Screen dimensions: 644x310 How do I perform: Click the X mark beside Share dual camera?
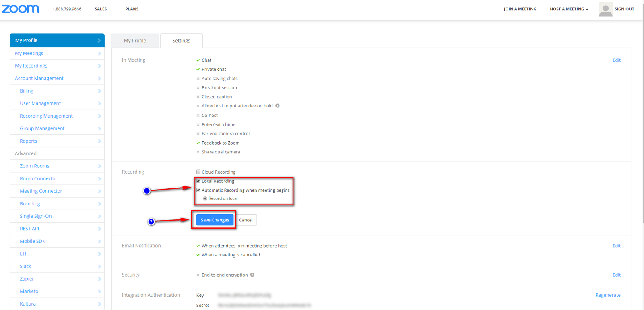tap(198, 152)
